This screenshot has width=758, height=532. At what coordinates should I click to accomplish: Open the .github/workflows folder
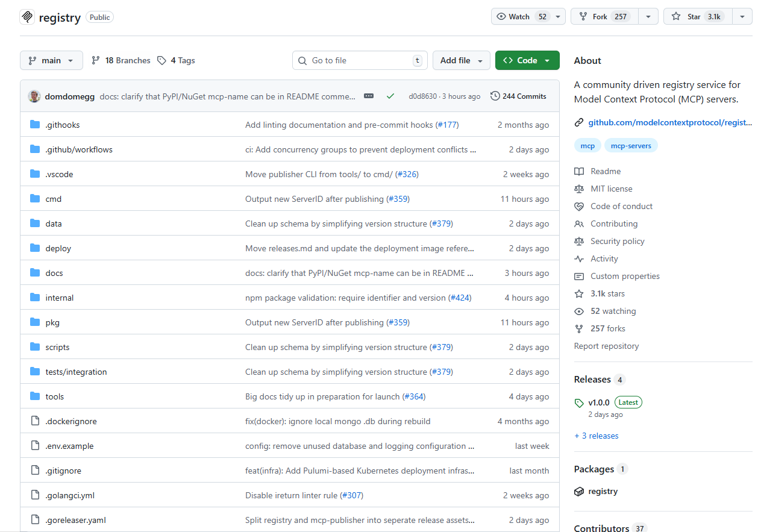(x=79, y=149)
